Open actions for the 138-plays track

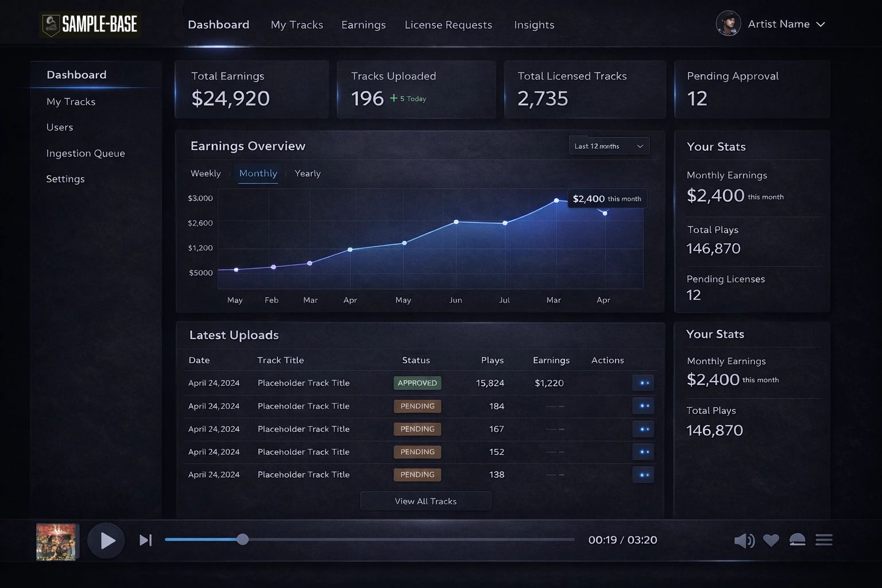click(x=643, y=475)
